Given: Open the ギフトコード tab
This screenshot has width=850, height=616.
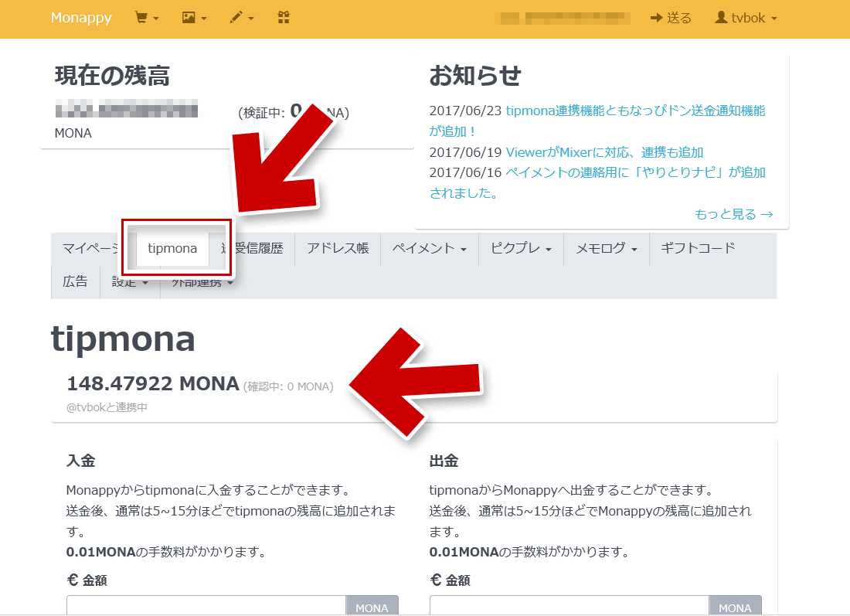Looking at the screenshot, I should click(x=698, y=248).
